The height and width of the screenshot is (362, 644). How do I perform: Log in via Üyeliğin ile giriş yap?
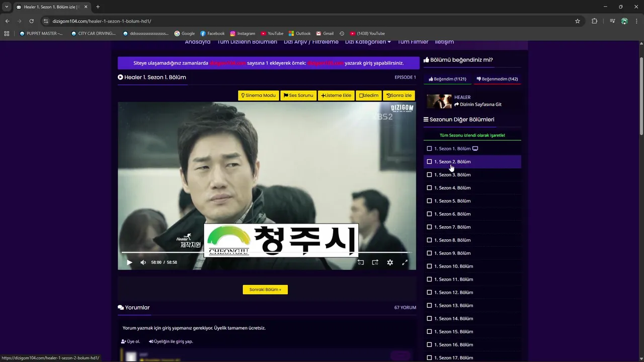coord(171,341)
